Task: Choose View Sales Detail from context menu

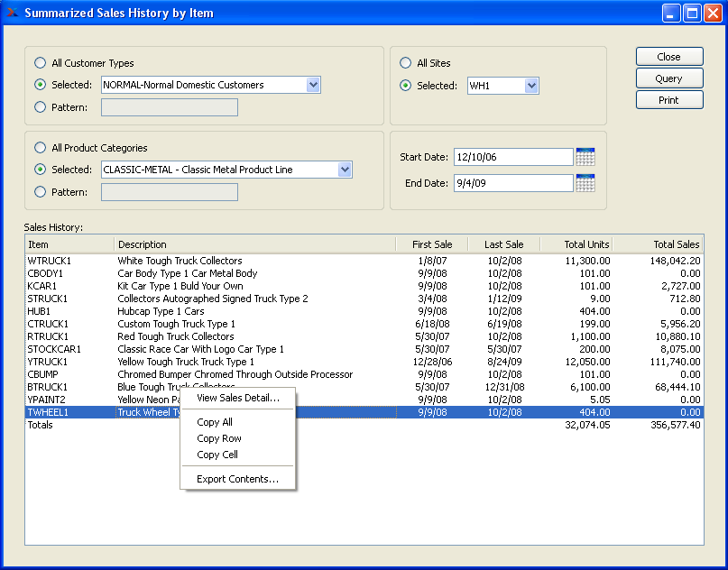Action: click(237, 398)
